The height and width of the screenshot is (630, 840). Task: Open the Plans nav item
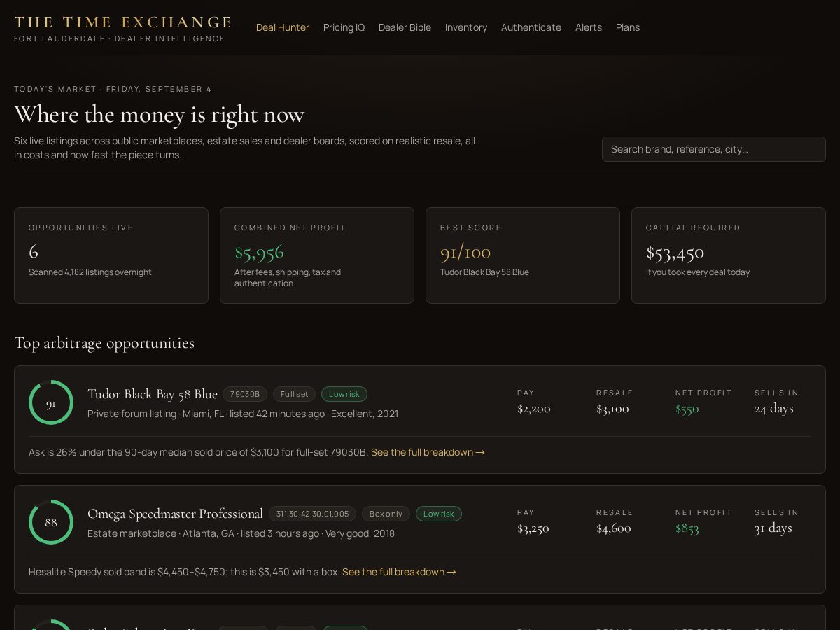tap(628, 27)
